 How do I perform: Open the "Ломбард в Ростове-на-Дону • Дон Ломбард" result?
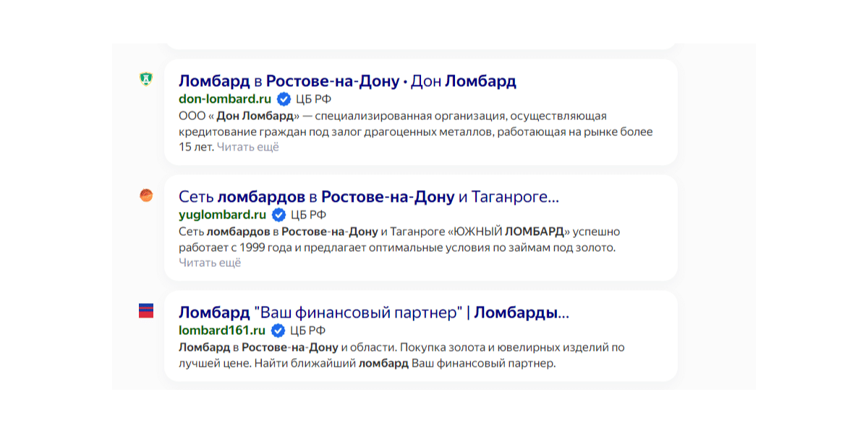pos(347,81)
